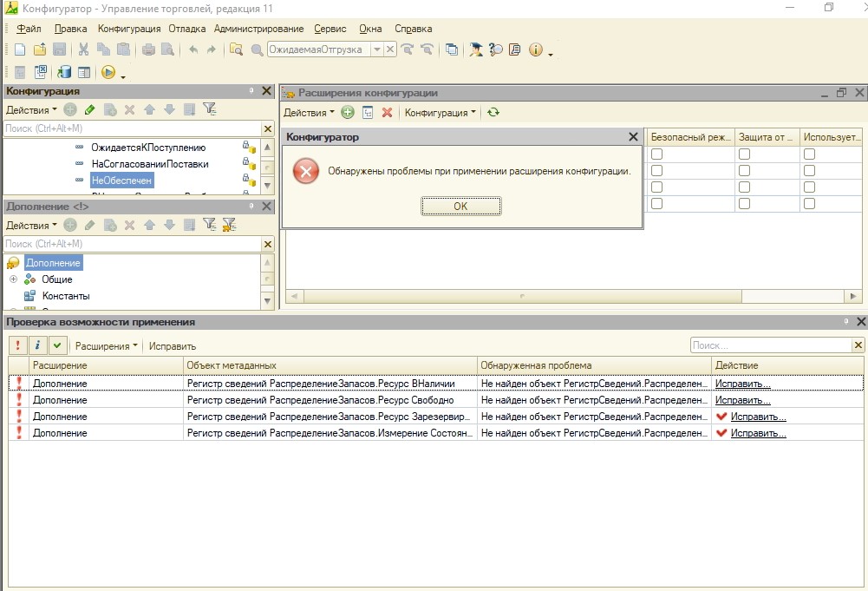The width and height of the screenshot is (868, 591).
Task: Click green Add icon in Расширения конфигурации toolbar
Action: click(x=347, y=113)
